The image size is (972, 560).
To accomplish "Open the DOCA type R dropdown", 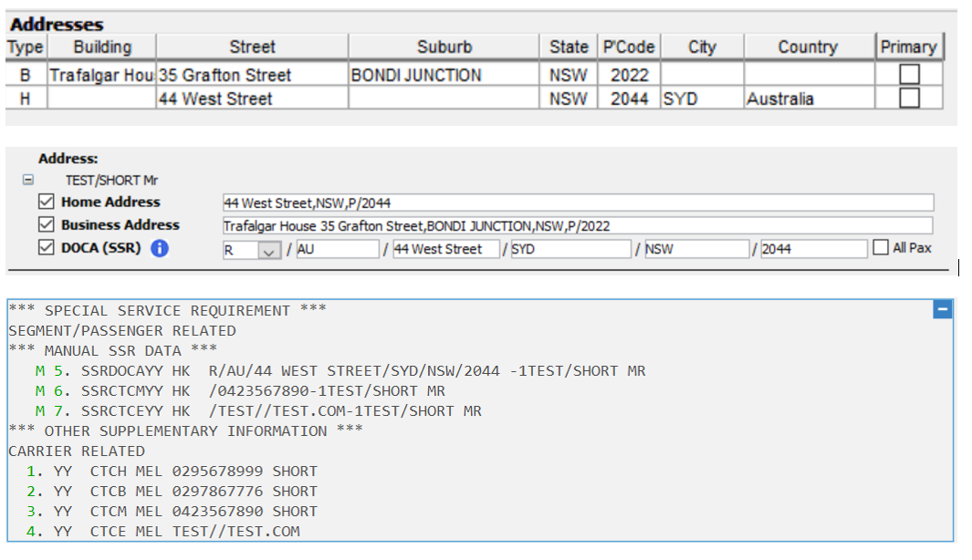I will pyautogui.click(x=269, y=250).
